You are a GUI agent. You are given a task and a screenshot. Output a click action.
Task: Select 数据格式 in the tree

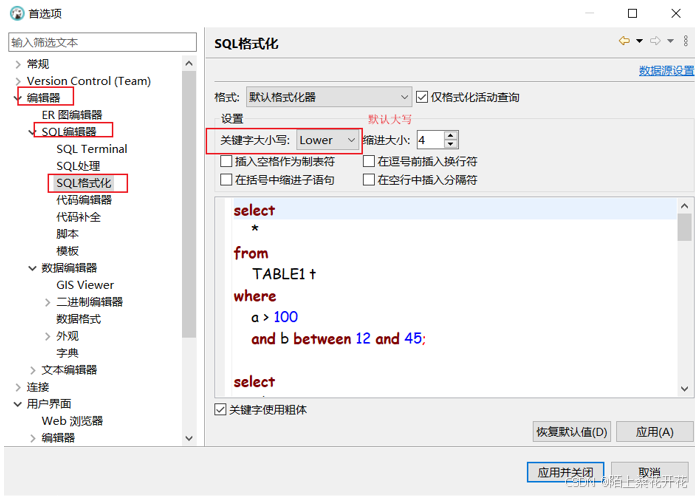coord(78,319)
